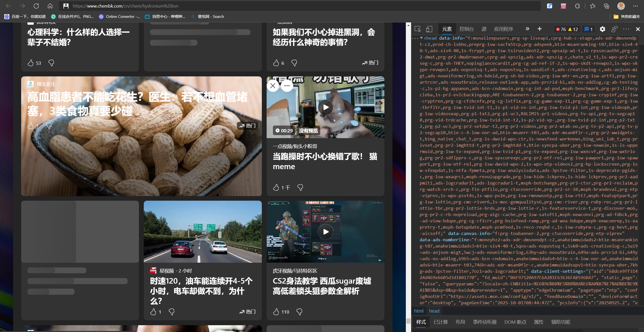Open the 辅助功能 sub-tab
This screenshot has width=644, height=332.
[561, 322]
